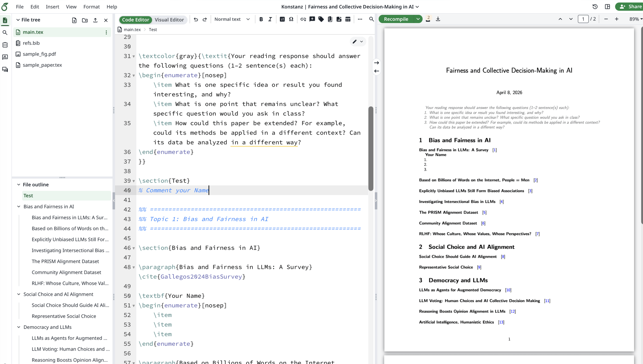Fold line 46 section with gutter arrow
643x364 pixels.
[134, 248]
